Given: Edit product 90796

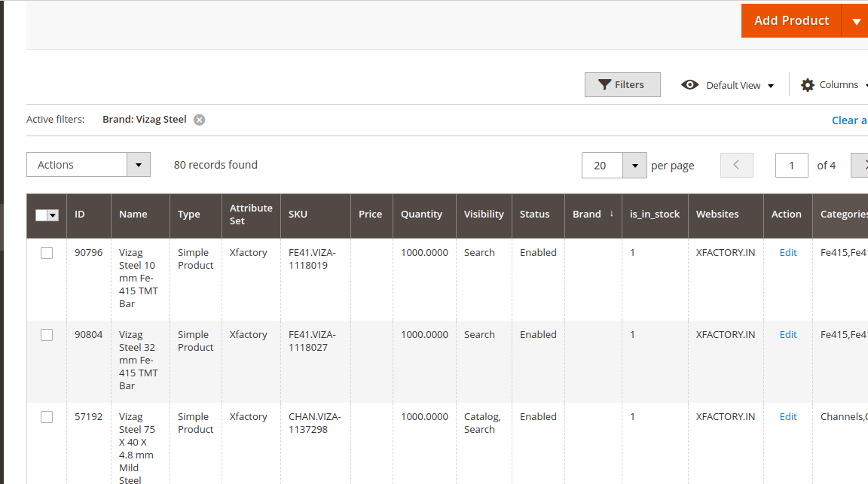Looking at the screenshot, I should coord(787,253).
